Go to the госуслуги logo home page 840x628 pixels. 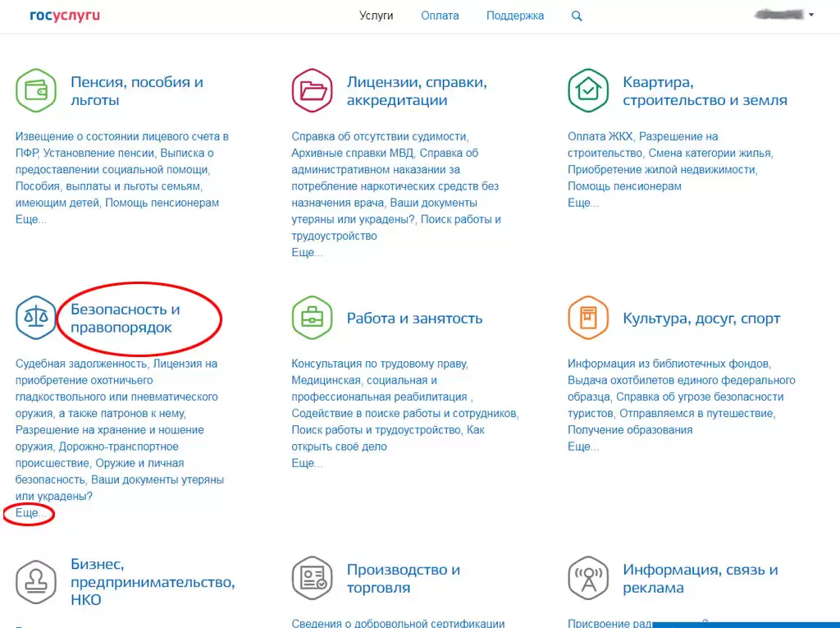coord(65,16)
